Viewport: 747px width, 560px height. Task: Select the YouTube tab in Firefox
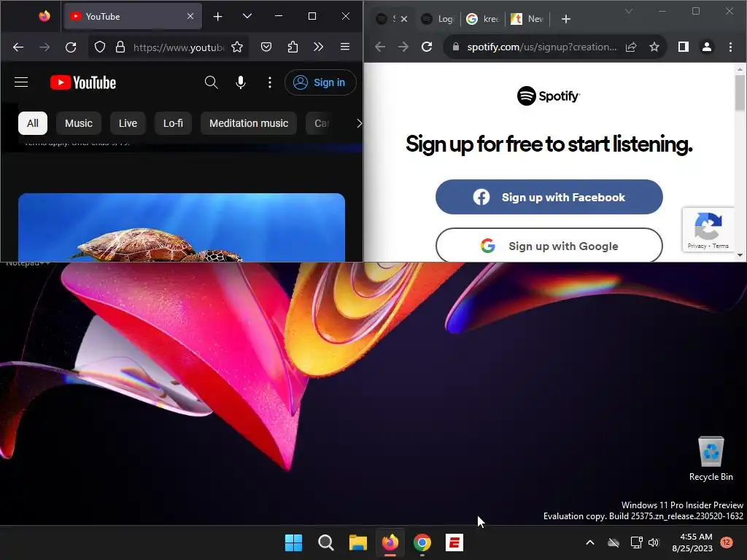coord(133,16)
